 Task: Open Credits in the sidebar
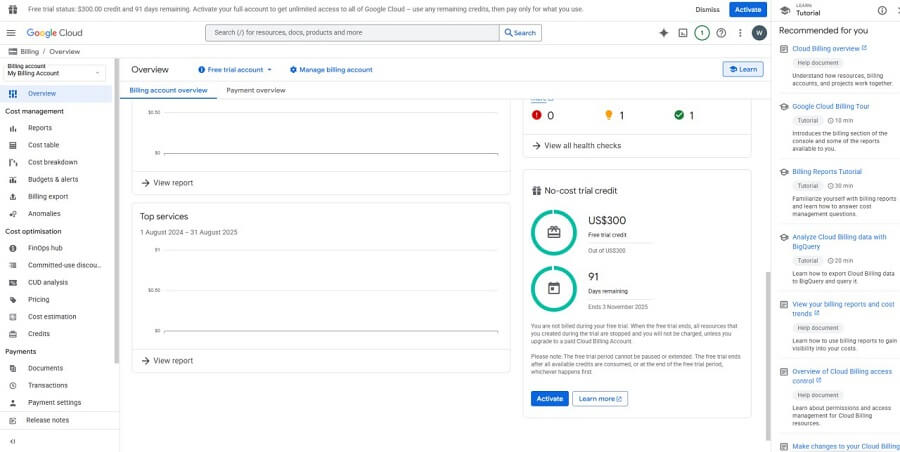[39, 334]
